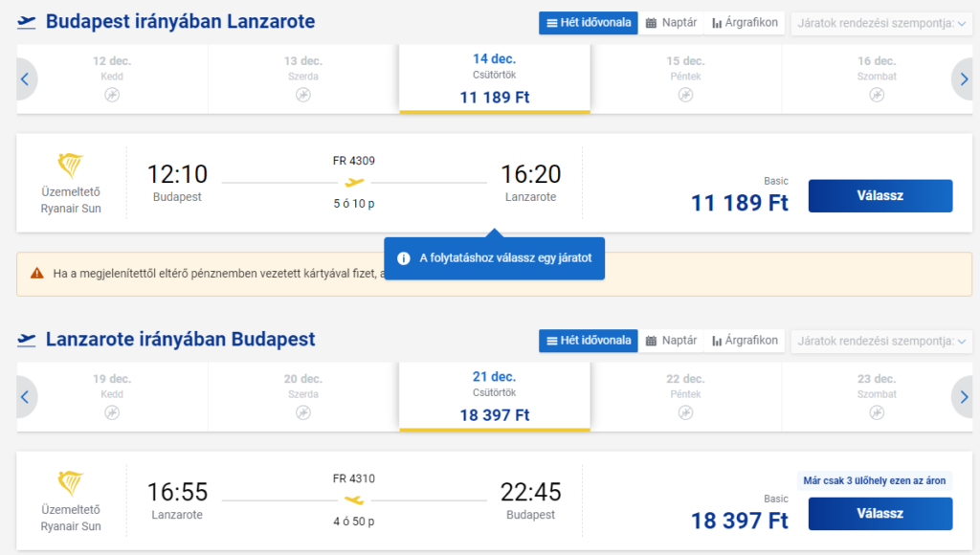980x555 pixels.
Task: Select the outbound 'Hét idővonala' view
Action: pyautogui.click(x=589, y=23)
